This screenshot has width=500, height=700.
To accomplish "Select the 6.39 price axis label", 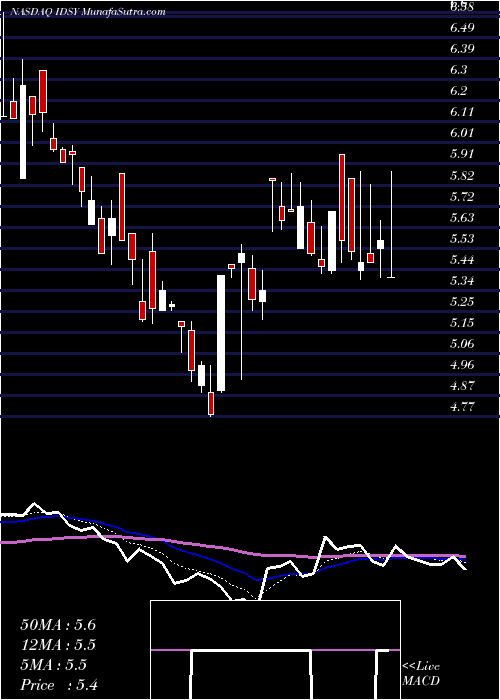I will (x=462, y=49).
